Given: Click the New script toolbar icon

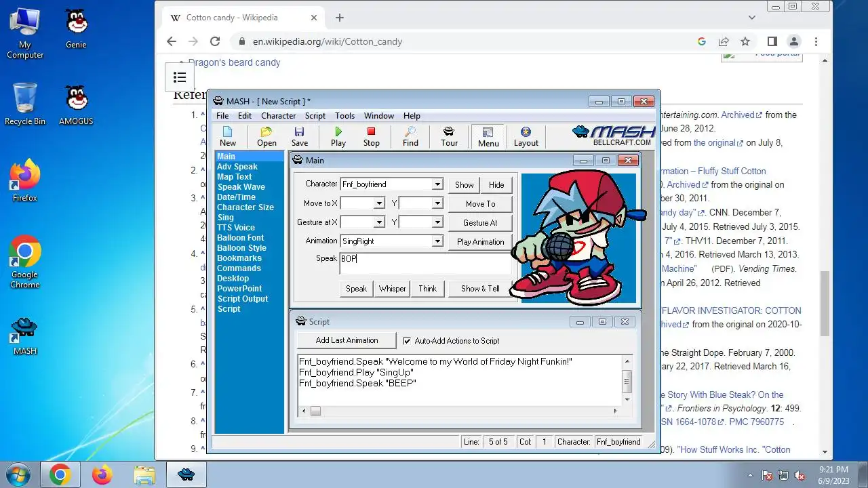Looking at the screenshot, I should point(228,136).
